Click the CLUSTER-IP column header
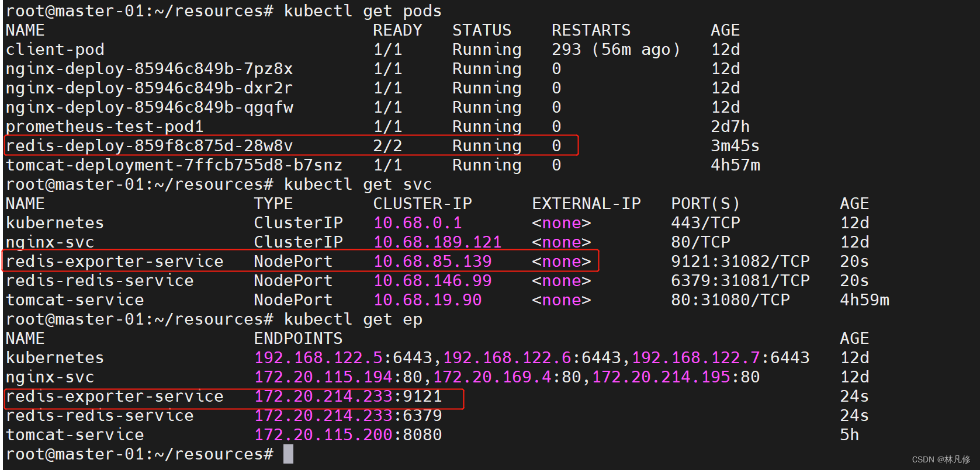 tap(423, 204)
